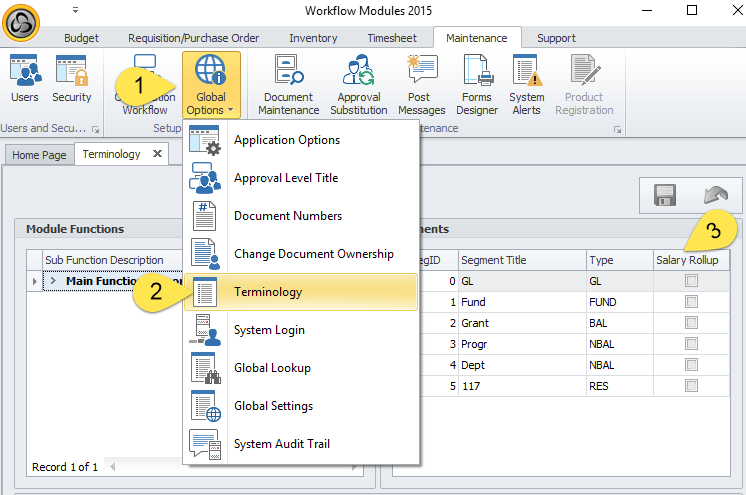Close the Terminology tab
Screen dimensions: 746x495
pos(157,154)
